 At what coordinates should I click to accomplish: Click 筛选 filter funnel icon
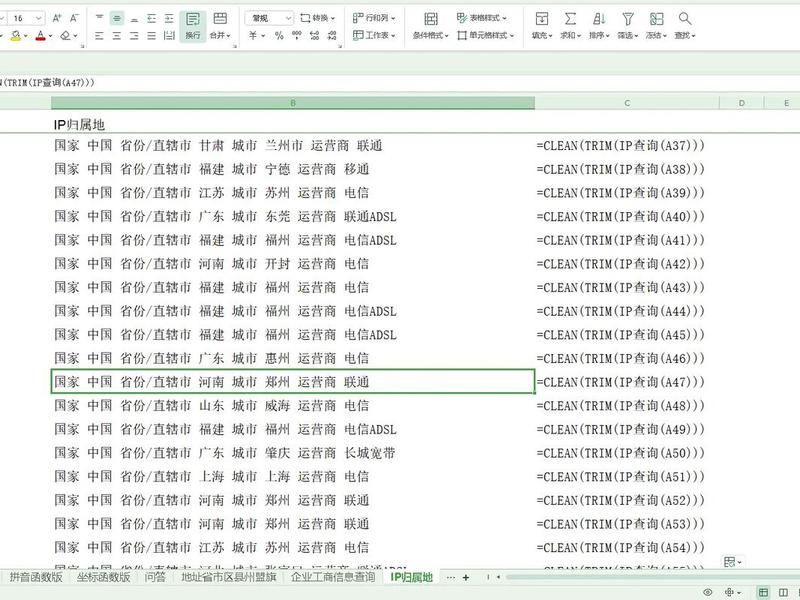pos(628,19)
